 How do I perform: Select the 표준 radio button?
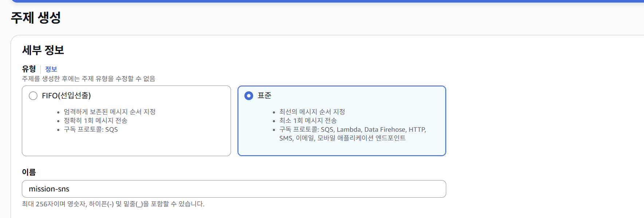(249, 96)
